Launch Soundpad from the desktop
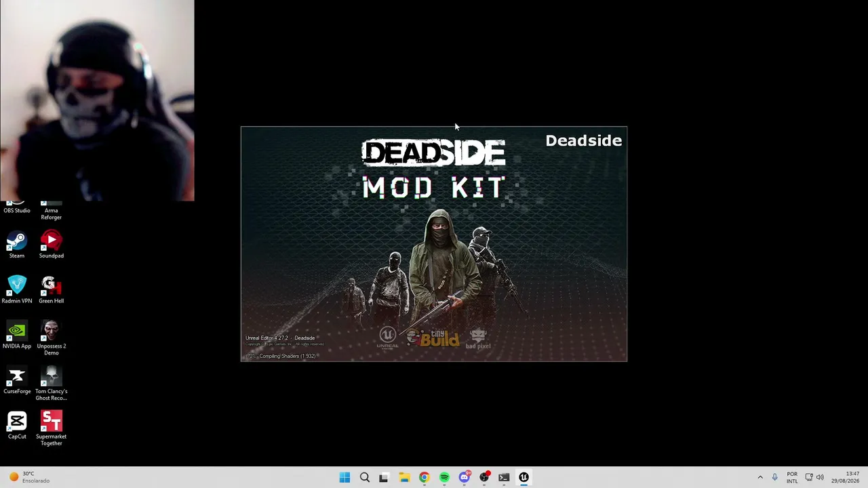 tap(52, 245)
